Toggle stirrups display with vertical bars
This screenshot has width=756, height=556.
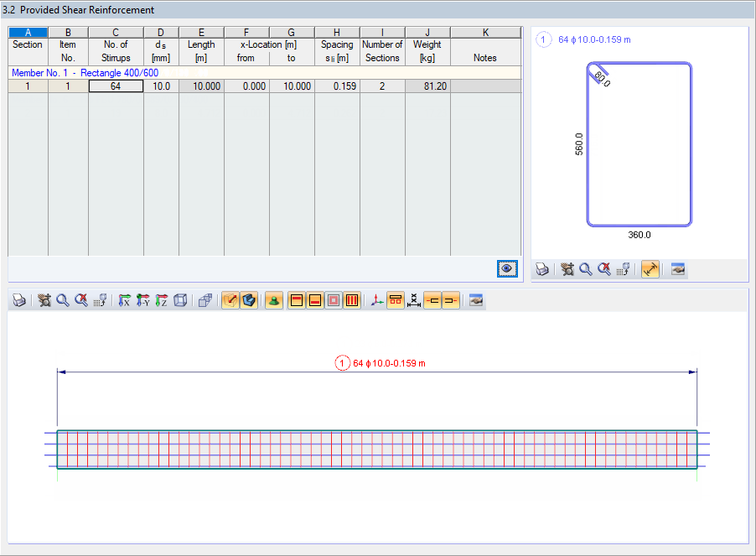coord(352,300)
